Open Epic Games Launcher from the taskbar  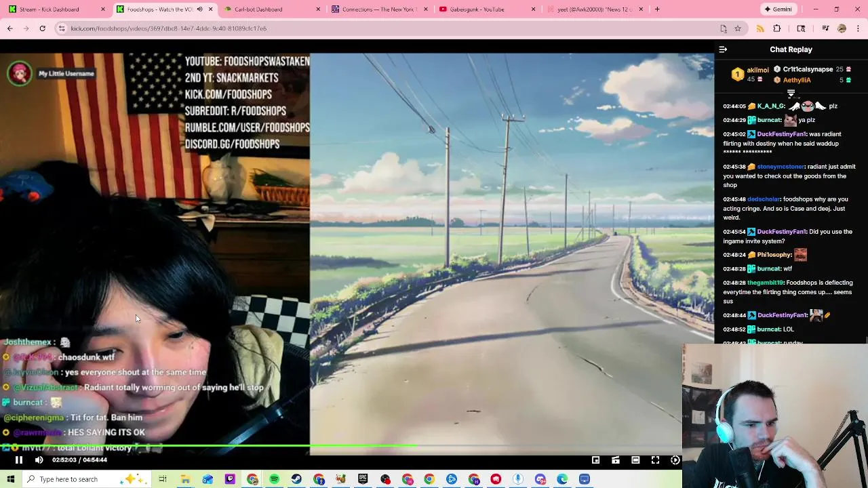click(x=363, y=479)
